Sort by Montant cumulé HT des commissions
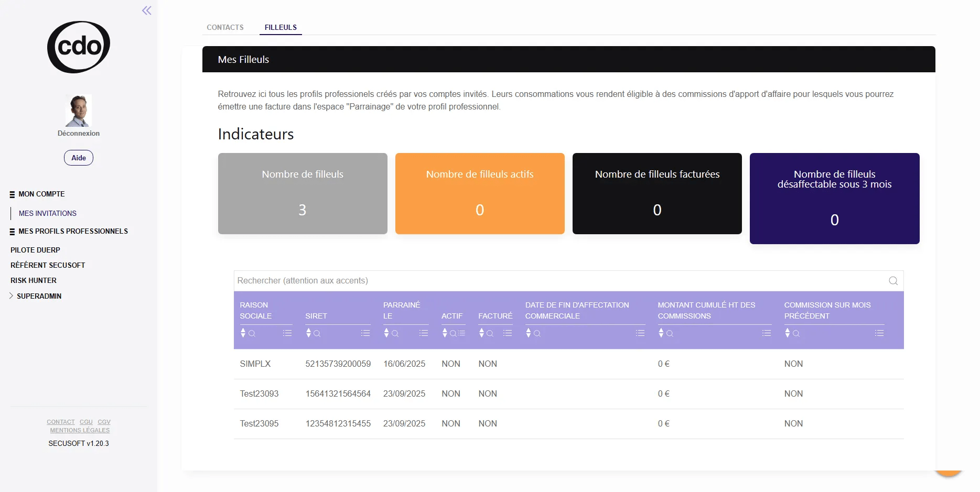The height and width of the screenshot is (492, 980). tap(661, 333)
